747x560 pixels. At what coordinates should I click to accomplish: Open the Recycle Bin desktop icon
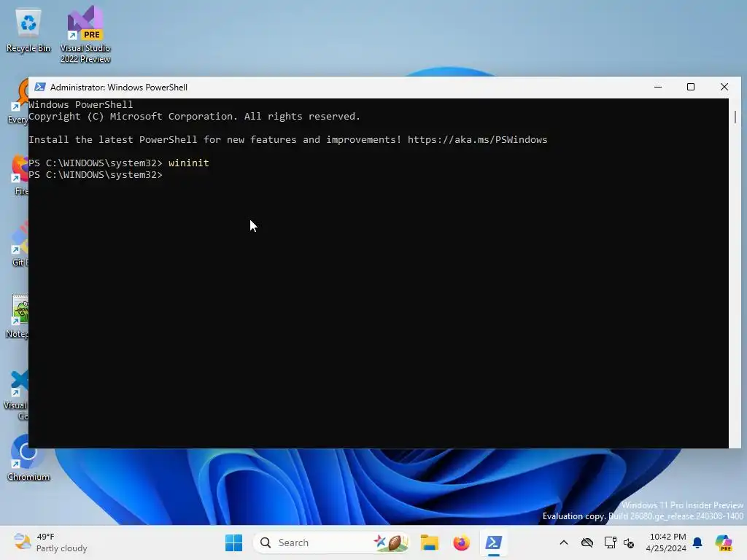[x=28, y=31]
